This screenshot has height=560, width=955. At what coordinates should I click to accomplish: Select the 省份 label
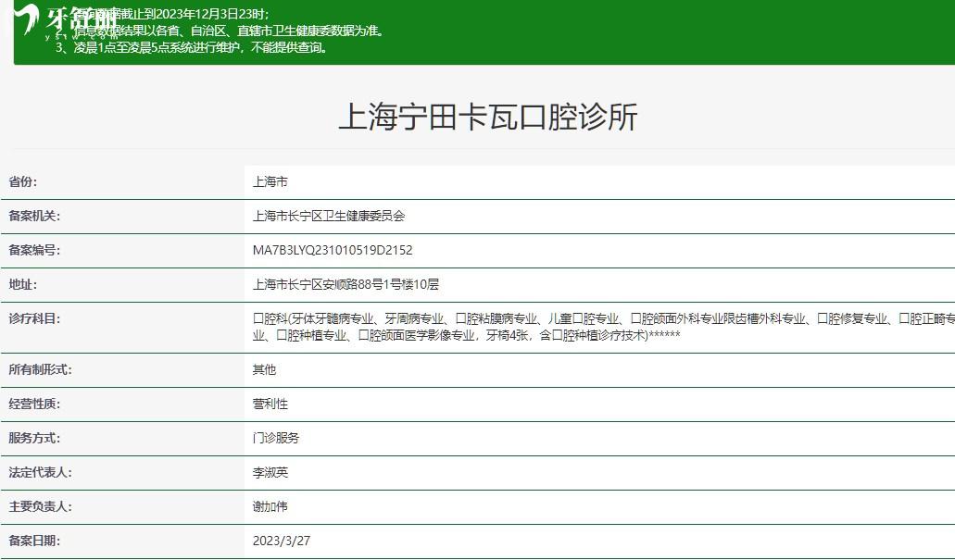pos(22,181)
